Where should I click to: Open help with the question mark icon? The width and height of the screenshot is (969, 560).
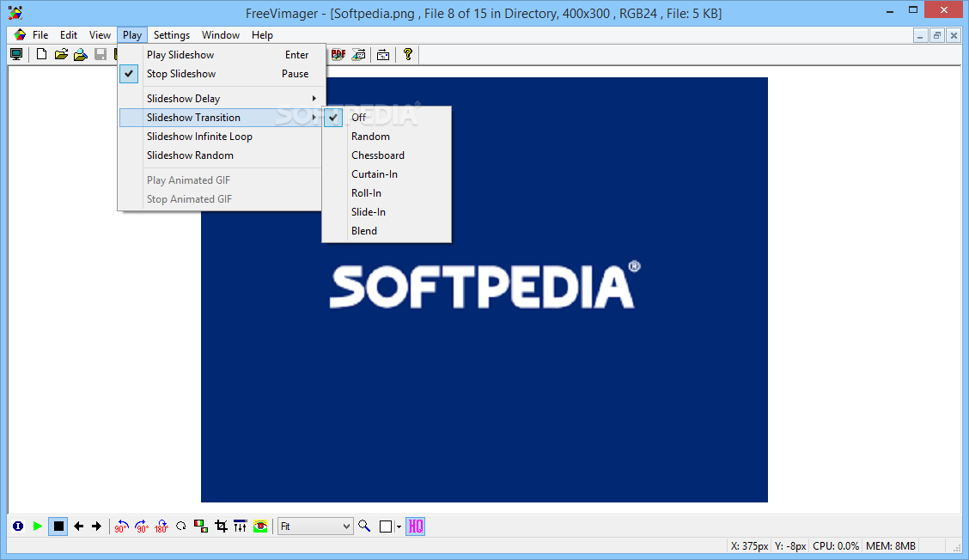tap(407, 54)
